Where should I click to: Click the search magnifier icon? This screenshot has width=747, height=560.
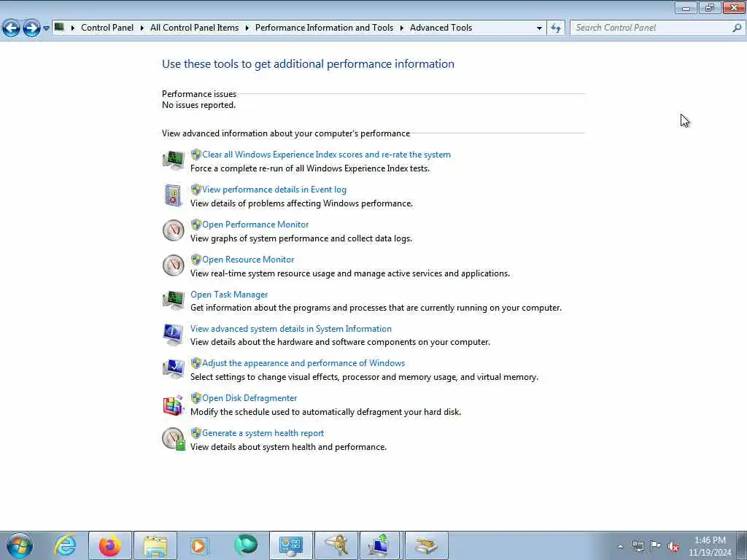tap(737, 28)
